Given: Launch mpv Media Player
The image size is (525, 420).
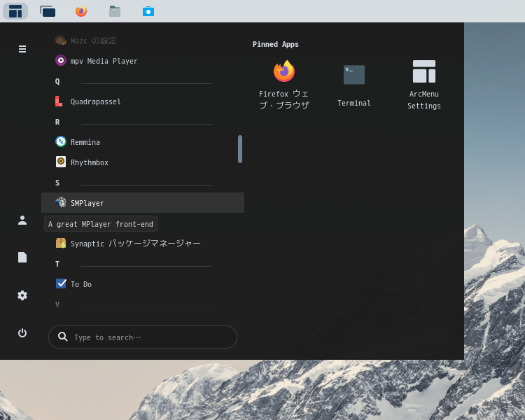Looking at the screenshot, I should point(143,61).
